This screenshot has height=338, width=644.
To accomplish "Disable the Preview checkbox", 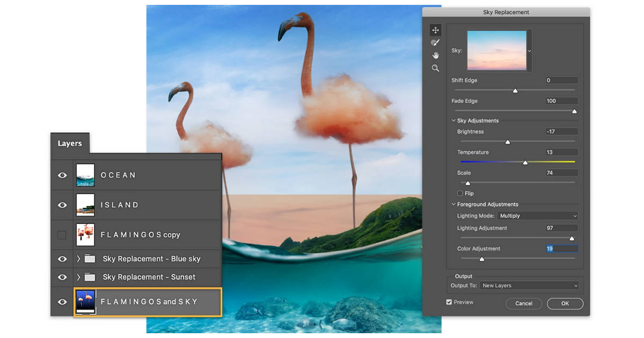I will point(449,302).
